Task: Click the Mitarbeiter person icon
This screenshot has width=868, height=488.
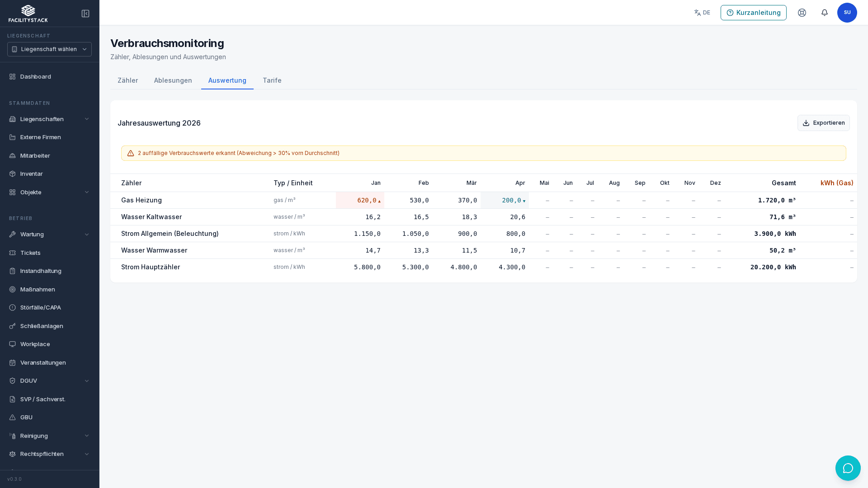Action: pyautogui.click(x=13, y=156)
